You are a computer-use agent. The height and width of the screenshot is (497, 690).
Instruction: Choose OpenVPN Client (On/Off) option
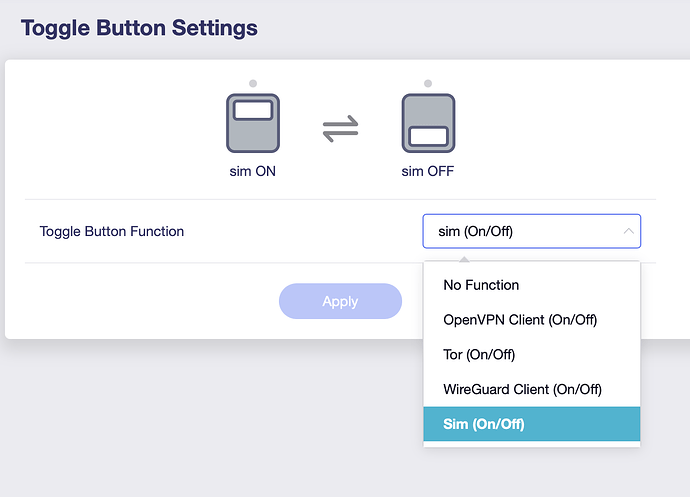(520, 320)
